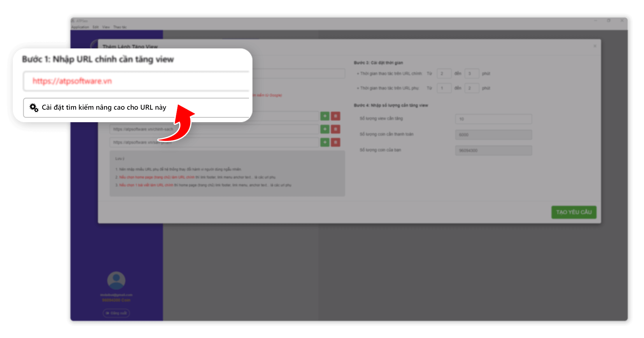Click the TẠO YÊU CẦU button
Screen dimensions: 644x338
pyautogui.click(x=574, y=212)
